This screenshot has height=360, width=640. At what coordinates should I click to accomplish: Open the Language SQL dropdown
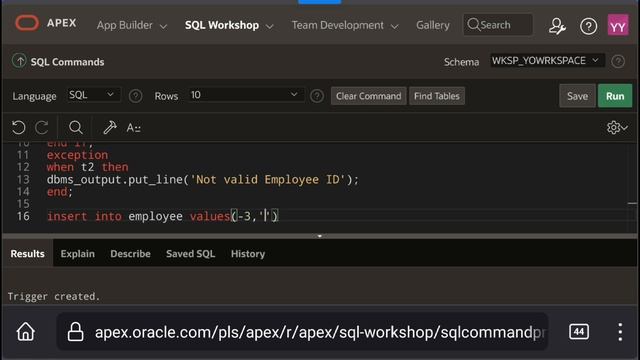pyautogui.click(x=93, y=95)
